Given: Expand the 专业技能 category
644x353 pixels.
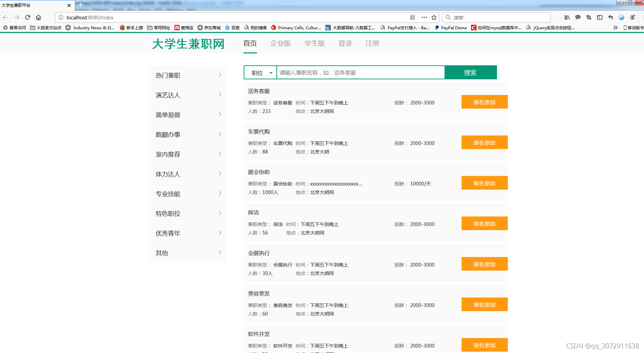Looking at the screenshot, I should click(188, 194).
